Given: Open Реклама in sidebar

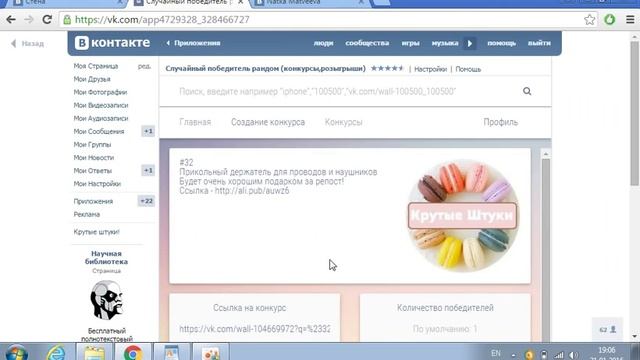Looking at the screenshot, I should (87, 214).
